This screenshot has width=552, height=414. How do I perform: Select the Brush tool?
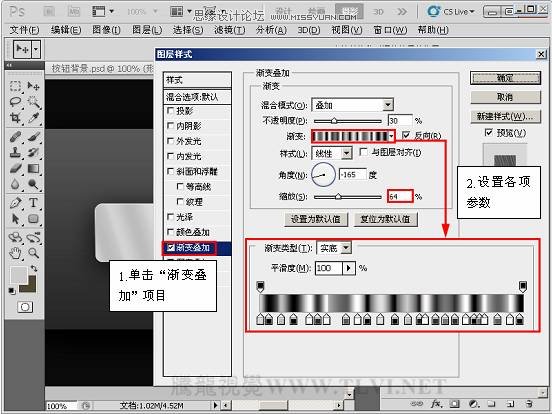pyautogui.click(x=33, y=137)
